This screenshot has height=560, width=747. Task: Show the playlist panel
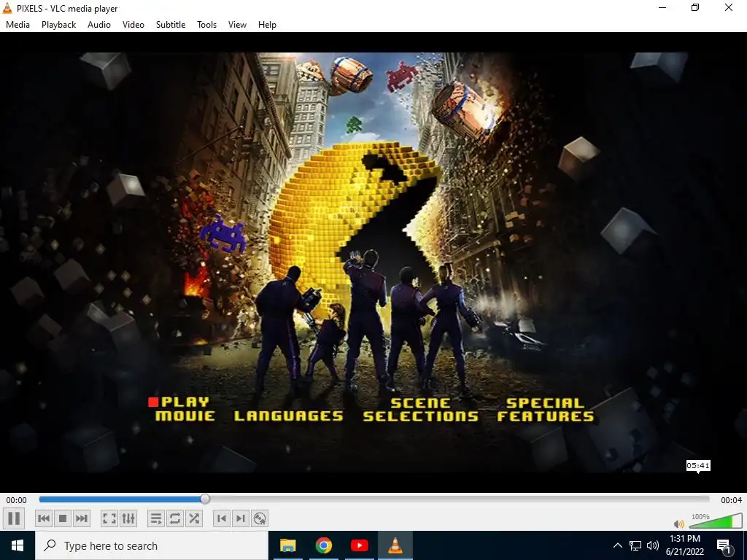pos(156,518)
